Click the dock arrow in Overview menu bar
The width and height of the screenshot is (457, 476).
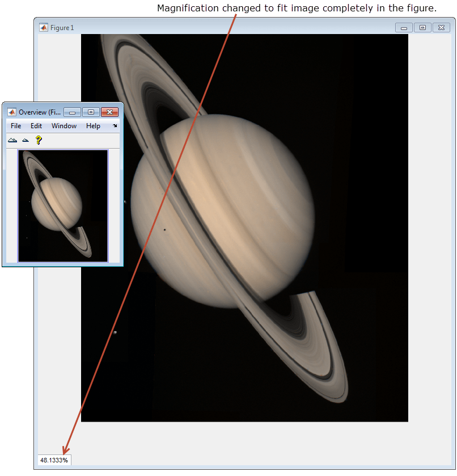pos(115,126)
